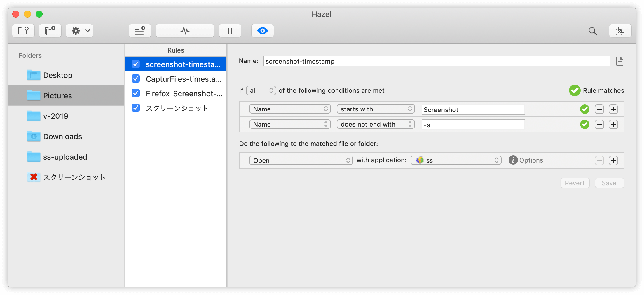Click the add folder group toolbar icon
The height and width of the screenshot is (295, 644).
50,31
